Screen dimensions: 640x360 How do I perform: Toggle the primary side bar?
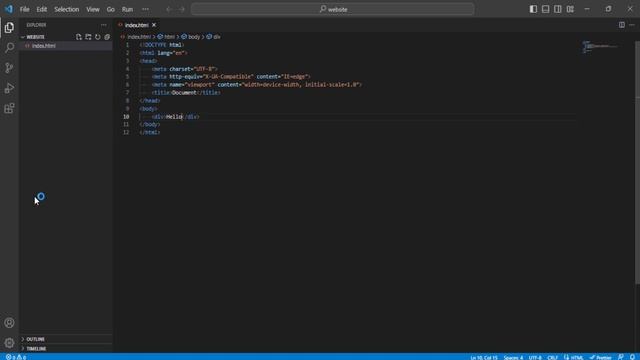[x=533, y=9]
